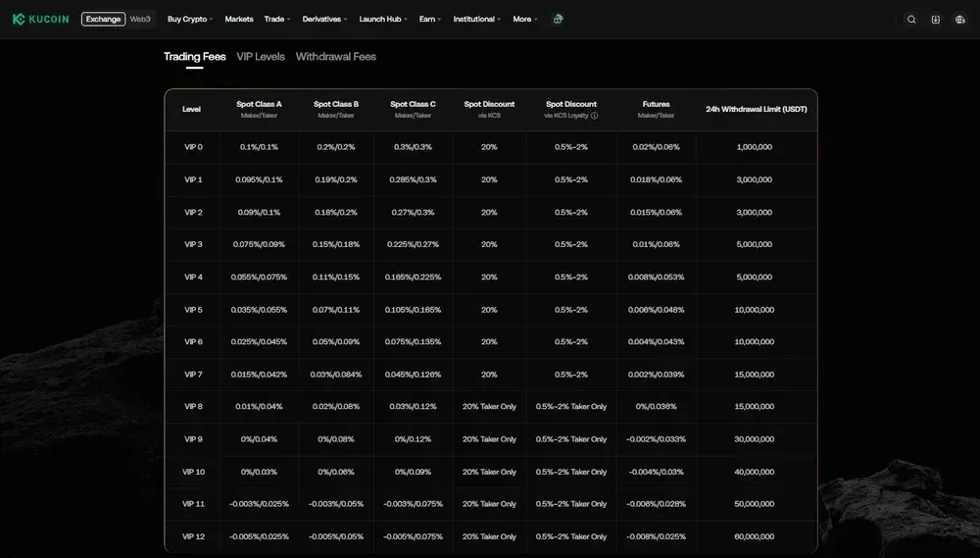Viewport: 980px width, 558px height.
Task: Open the language globe icon
Action: [x=960, y=20]
